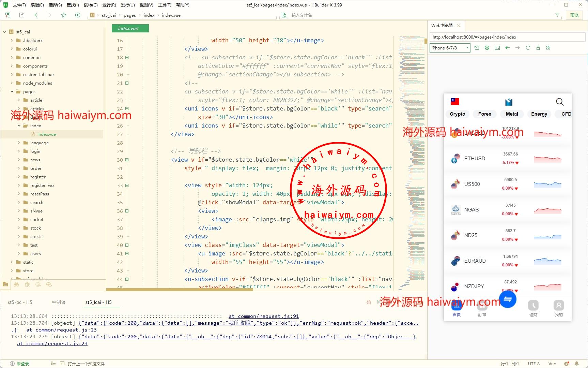
Task: Click the binoculars search icon in sidebar
Action: point(16,284)
